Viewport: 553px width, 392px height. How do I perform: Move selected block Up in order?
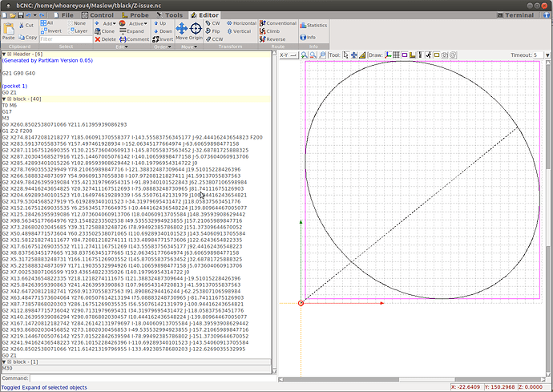point(159,23)
